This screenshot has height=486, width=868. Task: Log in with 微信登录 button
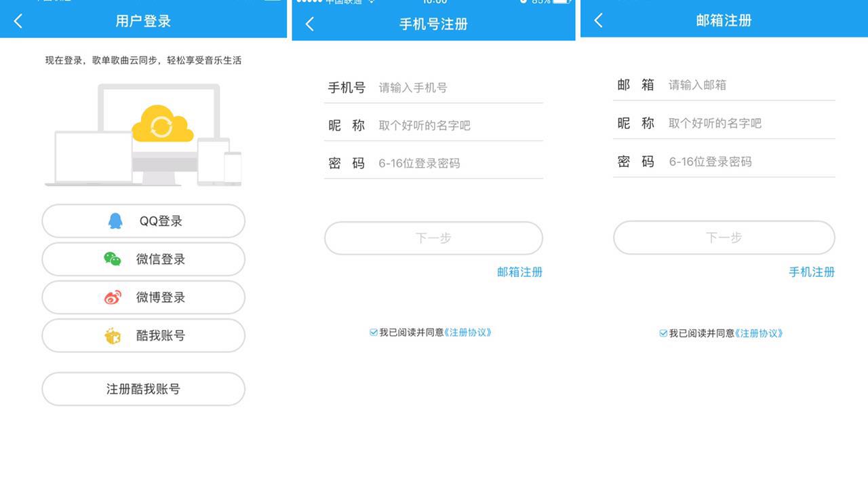point(143,259)
